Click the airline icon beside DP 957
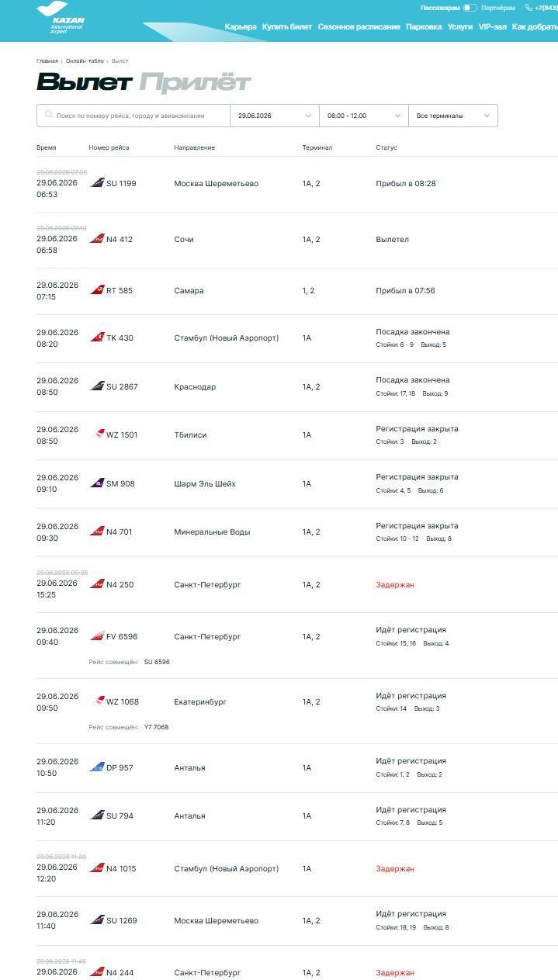Screen dimensions: 558x980 click(x=97, y=767)
